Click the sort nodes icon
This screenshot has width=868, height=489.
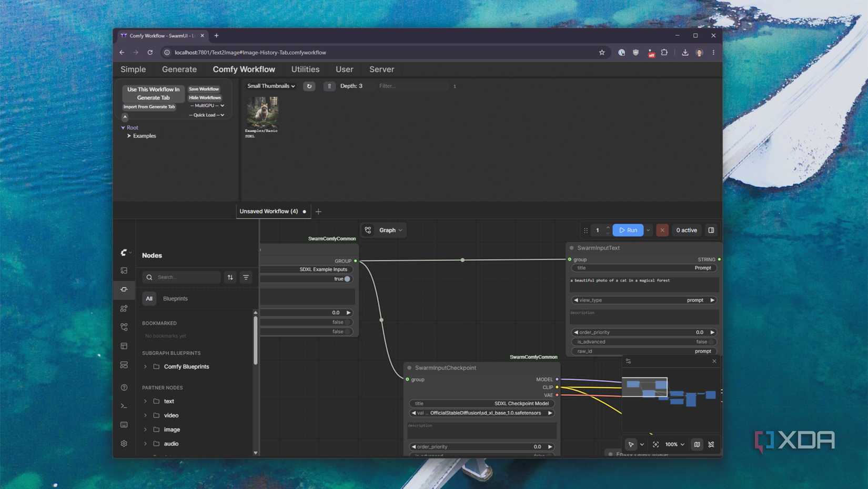230,277
